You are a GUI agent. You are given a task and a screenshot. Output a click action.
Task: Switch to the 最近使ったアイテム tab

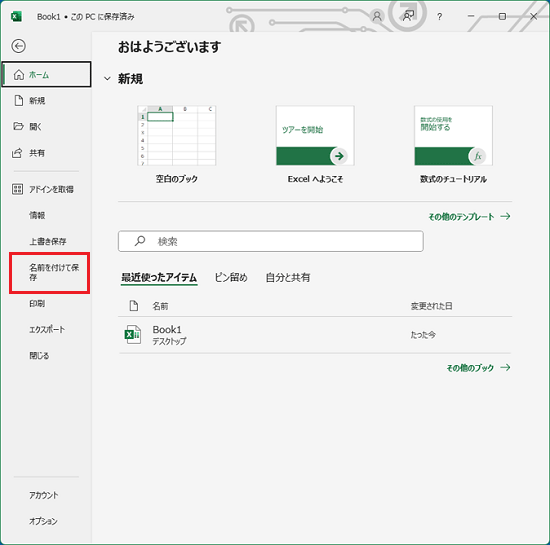pyautogui.click(x=159, y=278)
